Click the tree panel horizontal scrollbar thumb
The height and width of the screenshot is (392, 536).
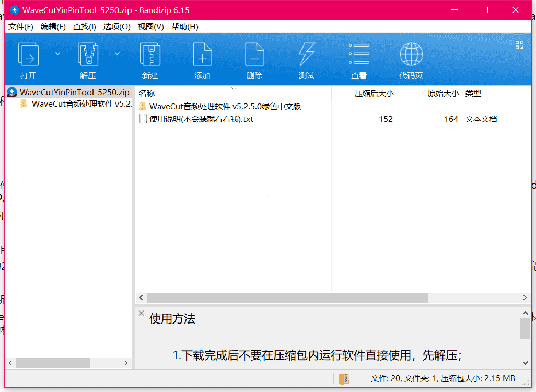pos(53,363)
